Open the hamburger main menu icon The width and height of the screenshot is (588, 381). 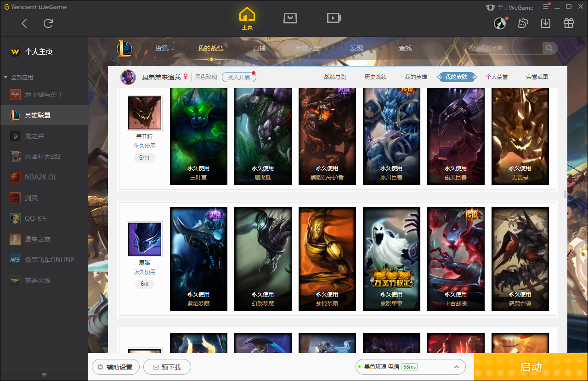click(x=546, y=6)
